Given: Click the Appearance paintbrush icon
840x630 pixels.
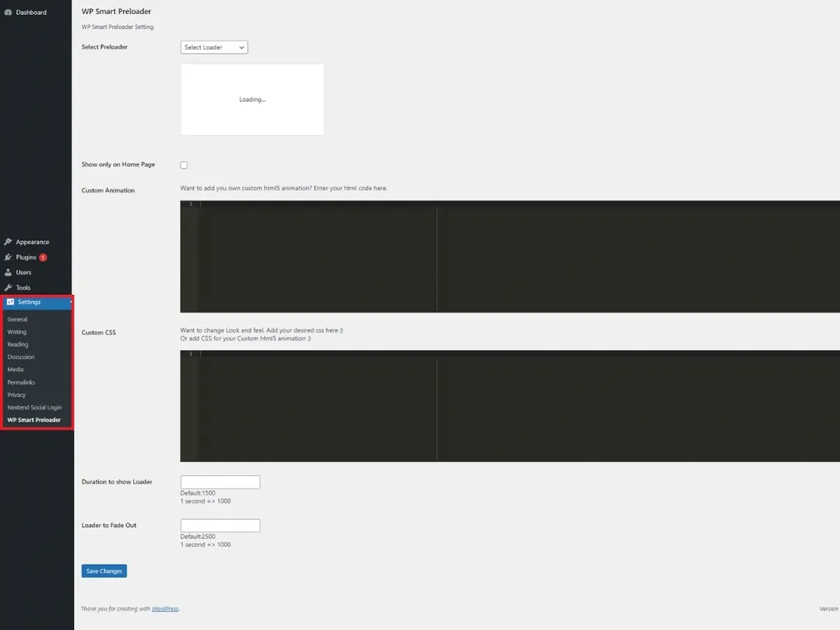Looking at the screenshot, I should point(8,242).
